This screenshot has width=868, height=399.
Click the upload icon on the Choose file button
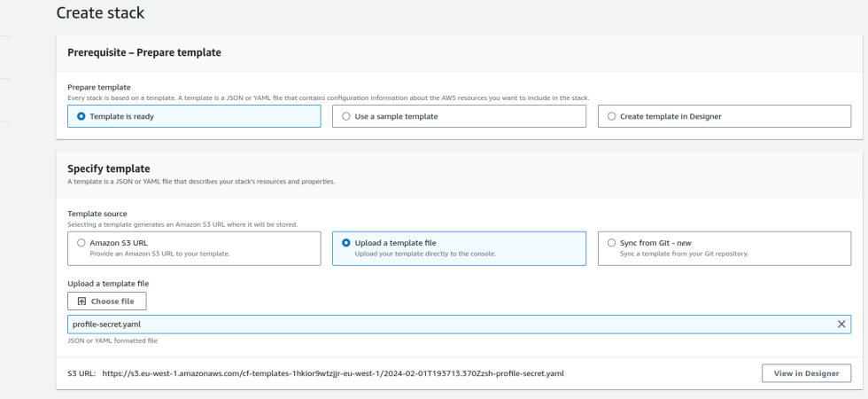click(81, 301)
